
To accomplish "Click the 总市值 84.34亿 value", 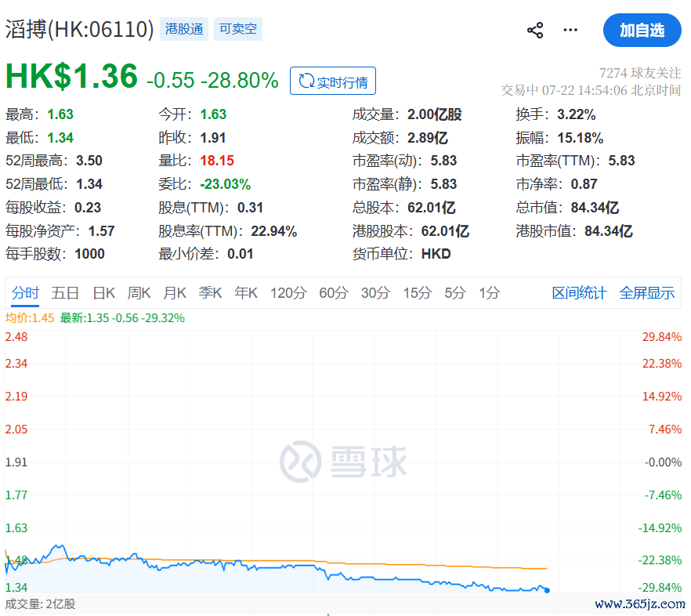I will click(595, 207).
